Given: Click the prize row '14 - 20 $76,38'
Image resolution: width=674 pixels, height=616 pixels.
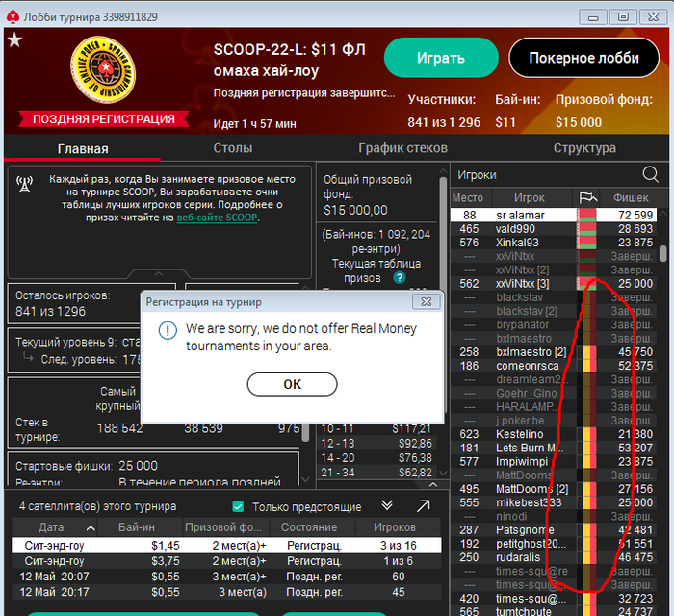Looking at the screenshot, I should (377, 458).
